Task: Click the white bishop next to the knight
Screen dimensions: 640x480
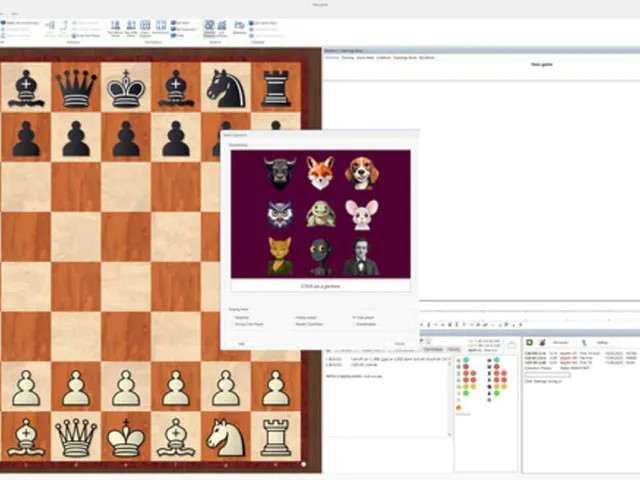Action: point(176,437)
